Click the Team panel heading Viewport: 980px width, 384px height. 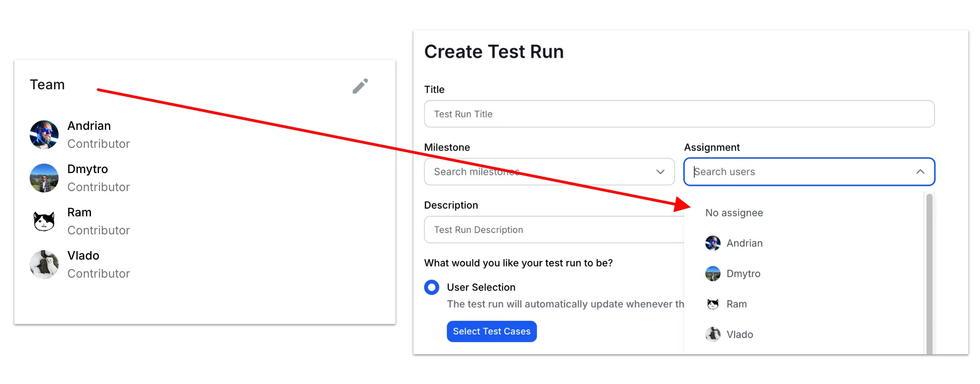tap(47, 85)
